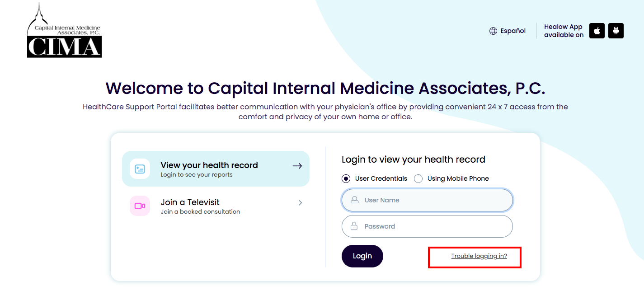Open the Apple App Store Healow icon
Viewport: 644px width, 295px height.
[597, 31]
